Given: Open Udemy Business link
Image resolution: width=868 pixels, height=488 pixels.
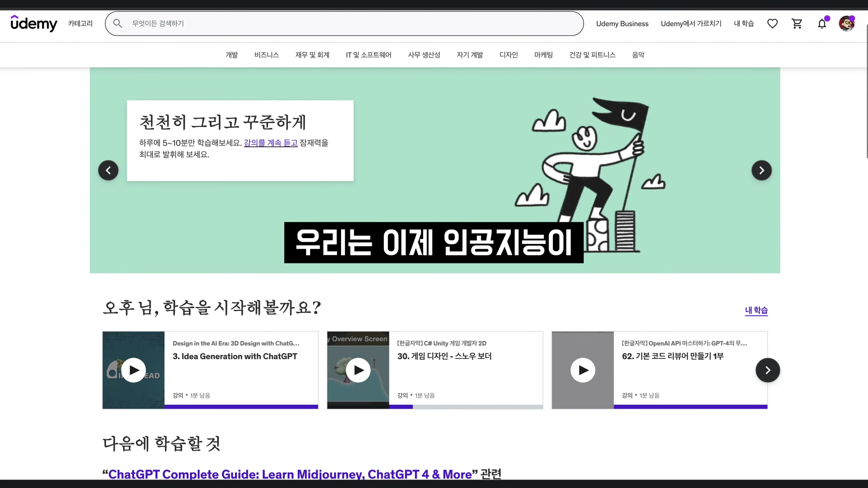Looking at the screenshot, I should click(x=622, y=24).
